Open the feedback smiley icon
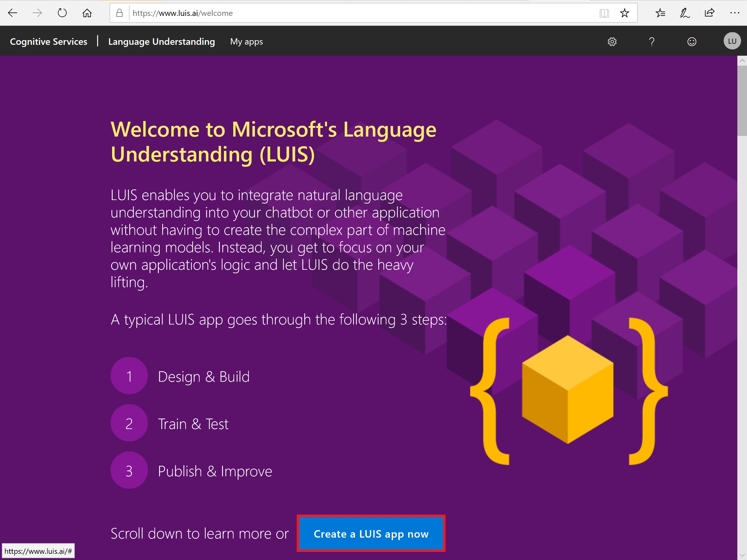This screenshot has height=560, width=747. pyautogui.click(x=692, y=41)
